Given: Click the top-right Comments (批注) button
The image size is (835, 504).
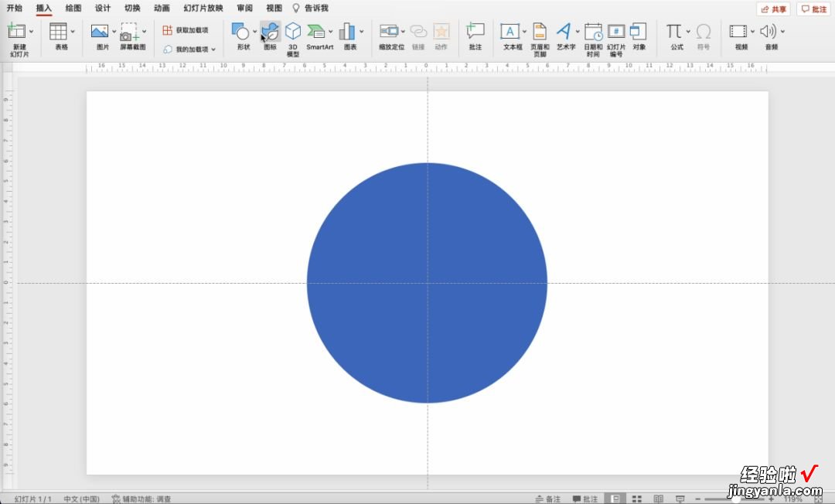Looking at the screenshot, I should tap(813, 9).
